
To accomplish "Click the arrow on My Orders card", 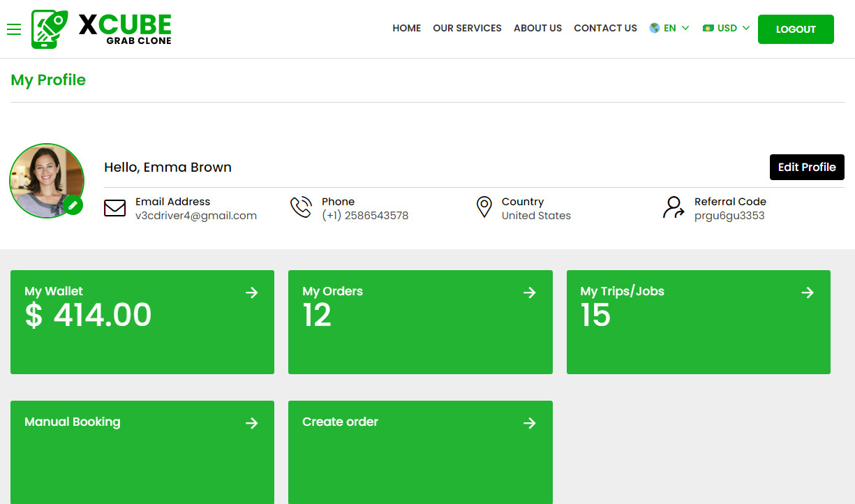I will pos(530,292).
